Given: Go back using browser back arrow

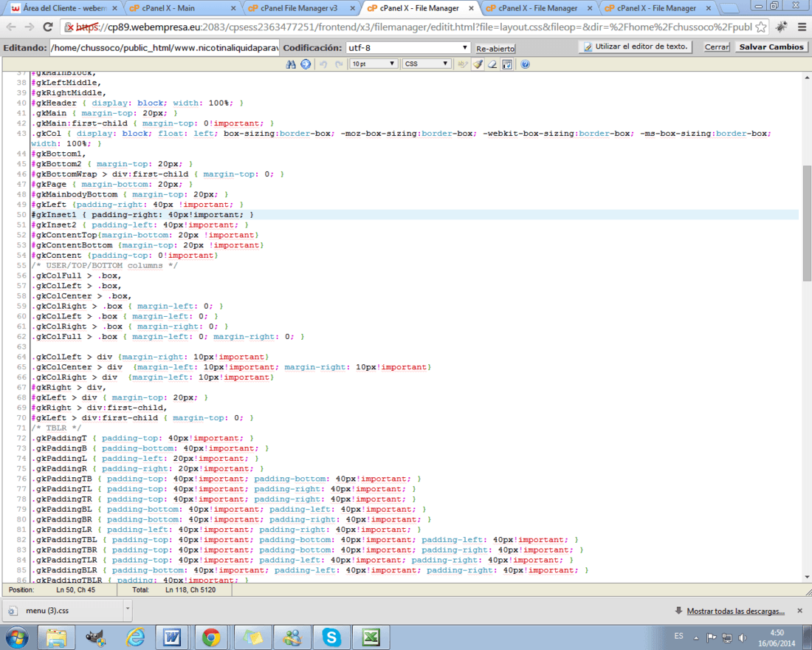Looking at the screenshot, I should [11, 27].
